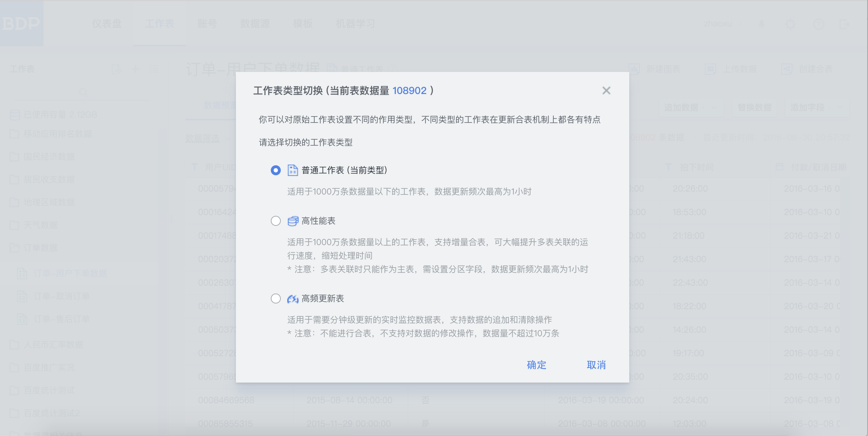Click the 替换数据 button
Screen dimensions: 868x436
(x=754, y=108)
